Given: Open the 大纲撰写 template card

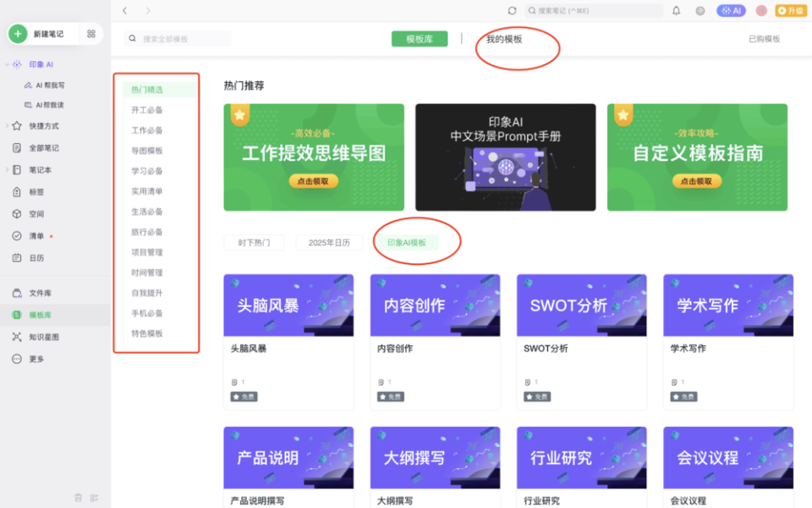Looking at the screenshot, I should point(435,467).
